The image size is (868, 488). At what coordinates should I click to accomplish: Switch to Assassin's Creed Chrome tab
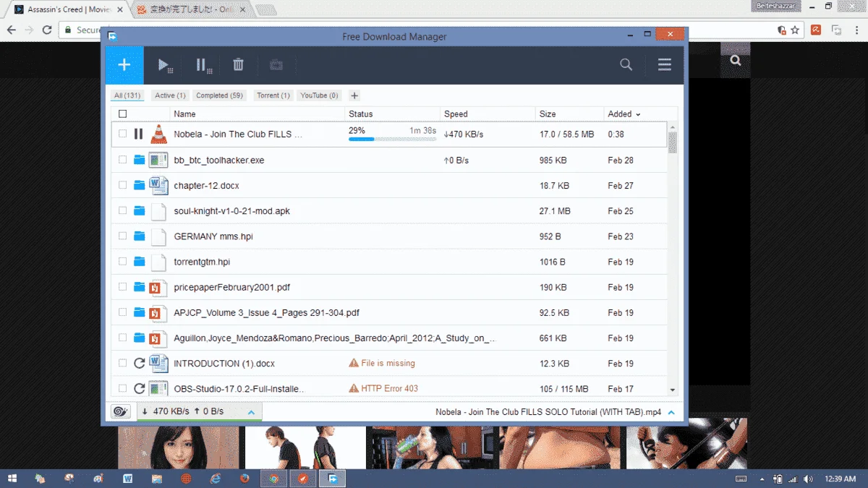(67, 10)
